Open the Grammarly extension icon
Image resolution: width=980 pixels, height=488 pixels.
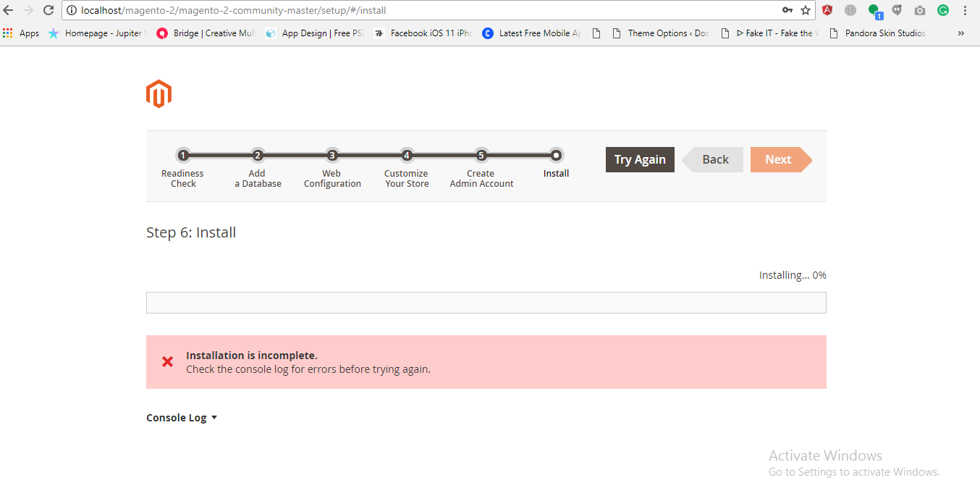[x=942, y=10]
